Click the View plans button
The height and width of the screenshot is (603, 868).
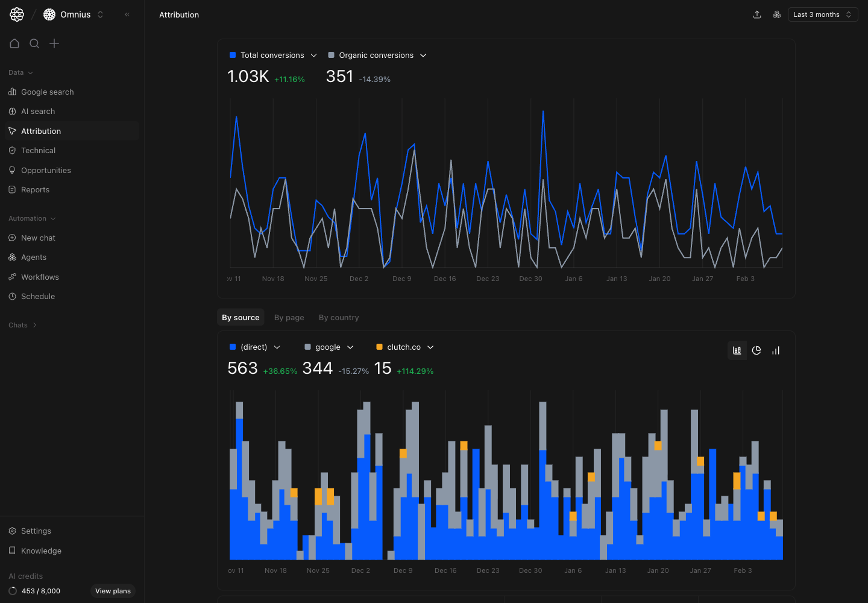tap(113, 591)
